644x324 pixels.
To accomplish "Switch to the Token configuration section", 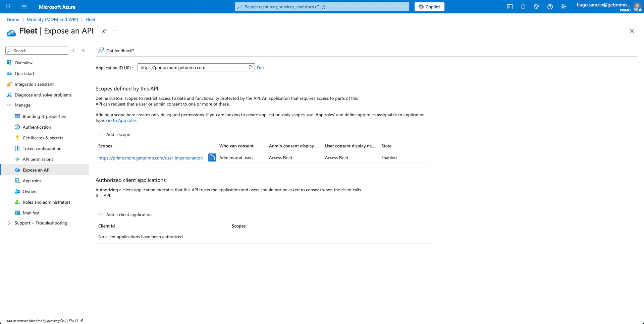I will pos(42,148).
